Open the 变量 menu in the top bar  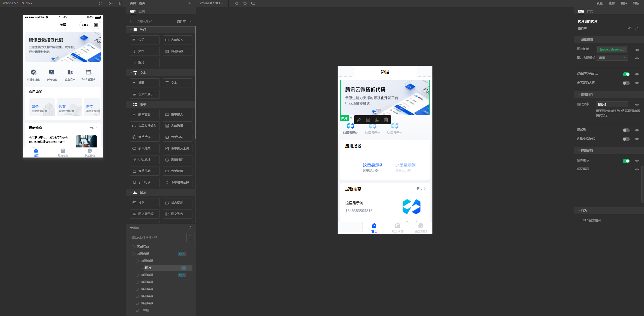(599, 3)
